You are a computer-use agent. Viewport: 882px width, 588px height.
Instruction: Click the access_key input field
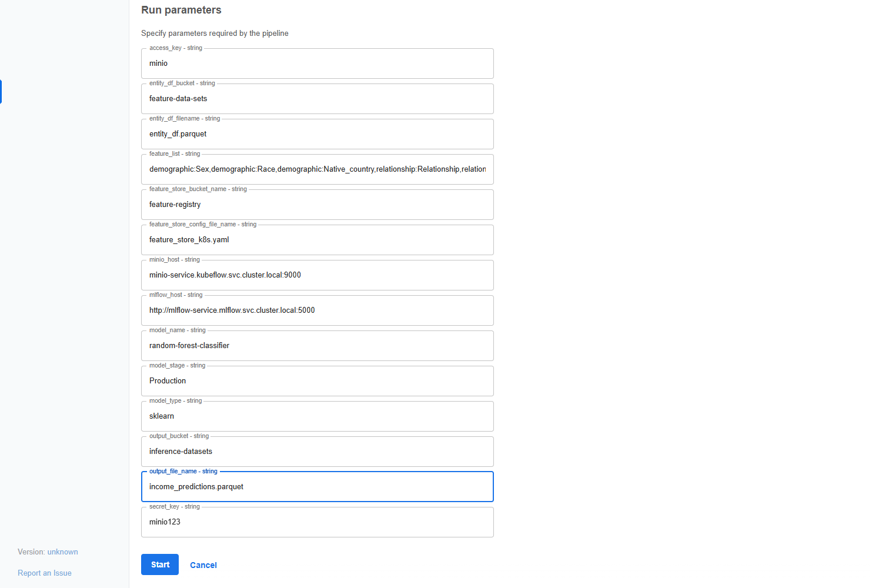(x=318, y=64)
